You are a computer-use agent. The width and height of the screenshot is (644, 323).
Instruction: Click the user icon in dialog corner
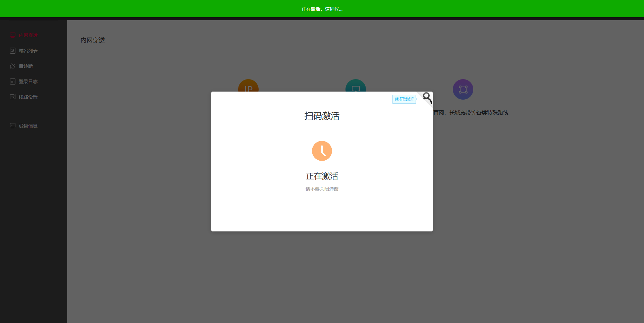427,98
